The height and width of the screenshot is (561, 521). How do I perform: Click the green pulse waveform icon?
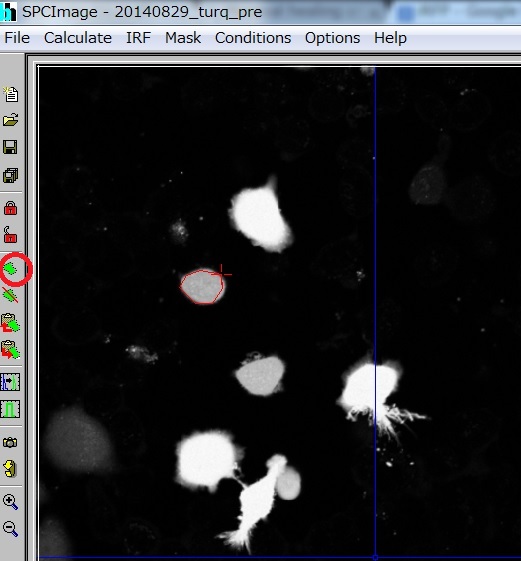tap(10, 409)
